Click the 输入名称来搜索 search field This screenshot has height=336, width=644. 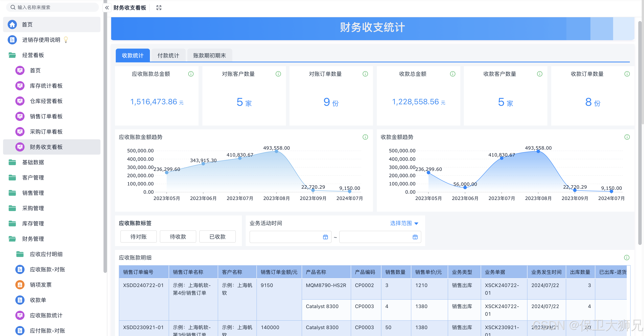(x=53, y=7)
